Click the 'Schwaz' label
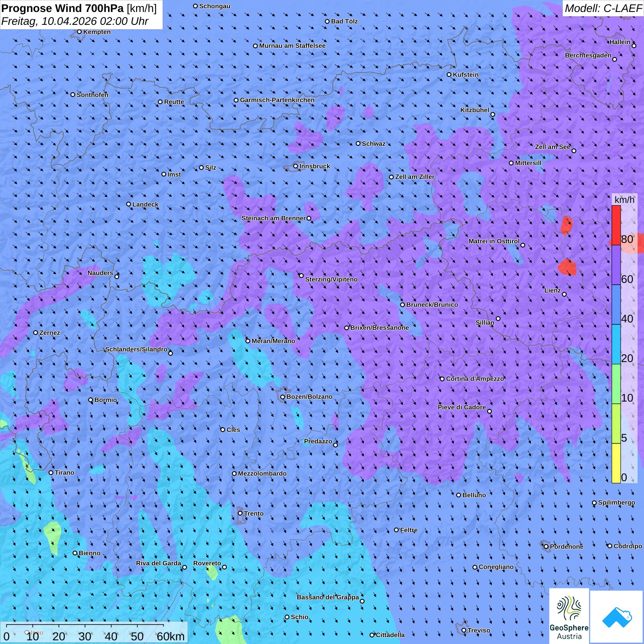The image size is (644, 644). [374, 144]
